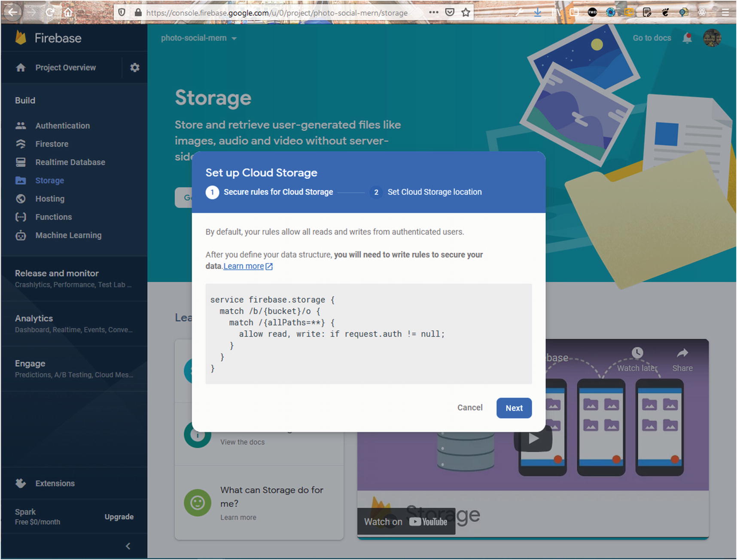Click the user account avatar
Screen dimensions: 737x560
click(x=712, y=38)
